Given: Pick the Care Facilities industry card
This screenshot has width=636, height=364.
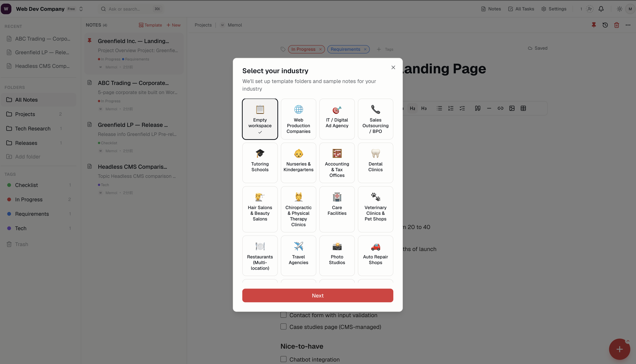Looking at the screenshot, I should (x=337, y=209).
